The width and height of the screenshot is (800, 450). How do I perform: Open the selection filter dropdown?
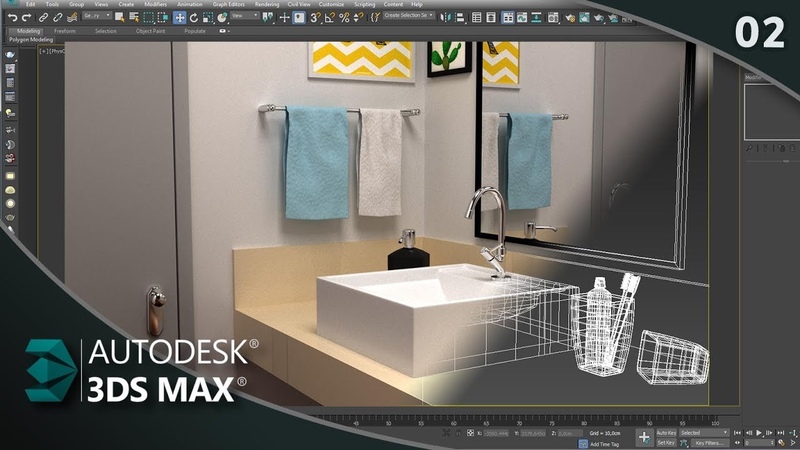pyautogui.click(x=97, y=16)
